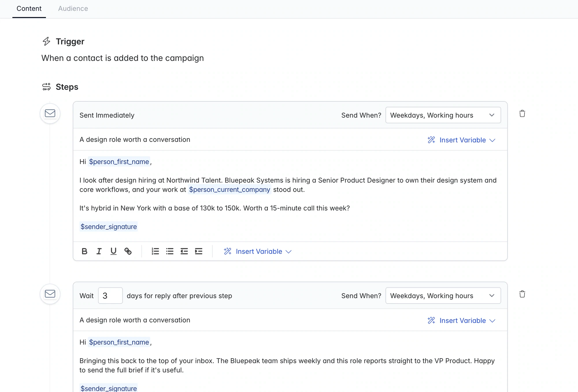Open Send When dropdown for first step
The image size is (578, 392).
click(x=443, y=115)
